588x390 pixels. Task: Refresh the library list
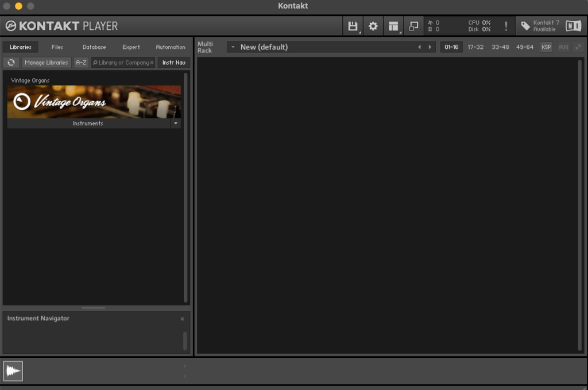click(x=11, y=63)
